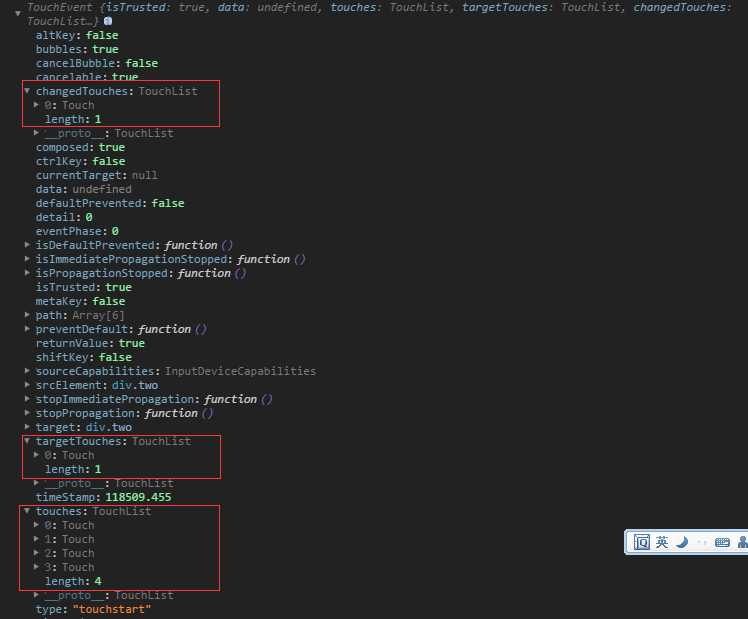Expand the srcElement div.two node
The height and width of the screenshot is (619, 748).
coord(27,385)
